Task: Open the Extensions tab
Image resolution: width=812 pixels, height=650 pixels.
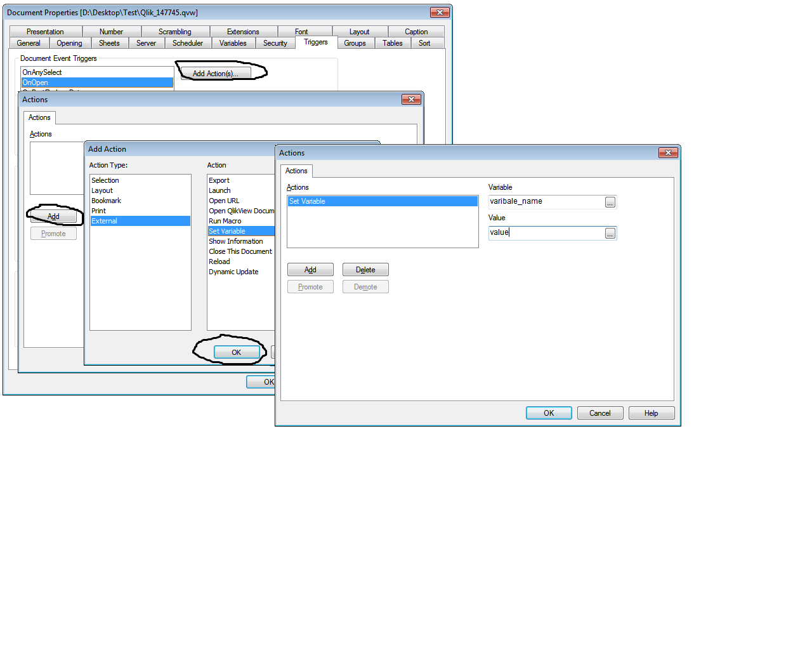Action: [x=243, y=32]
